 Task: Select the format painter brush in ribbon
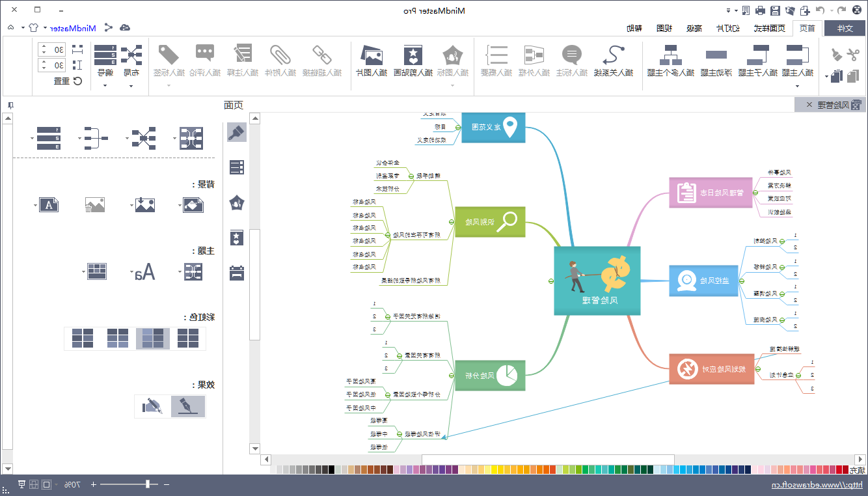(x=837, y=56)
